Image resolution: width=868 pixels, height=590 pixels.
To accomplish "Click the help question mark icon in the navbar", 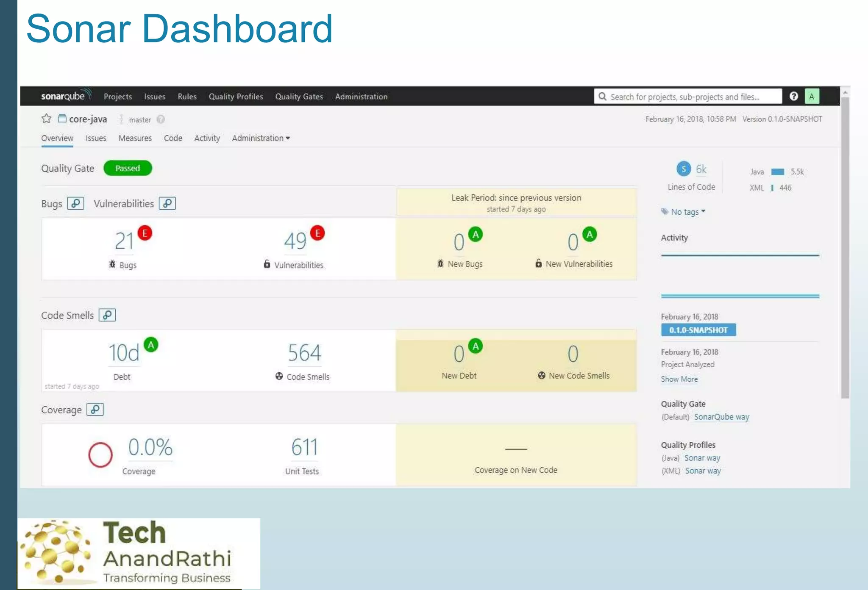I will click(x=794, y=96).
